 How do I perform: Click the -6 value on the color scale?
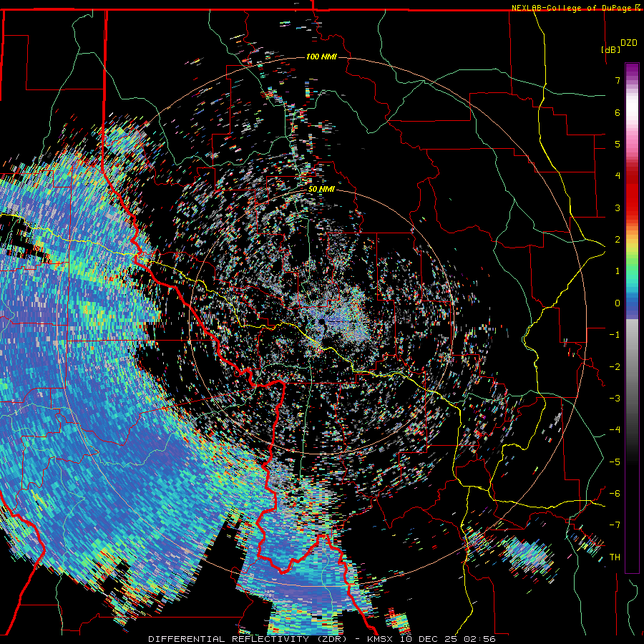pyautogui.click(x=615, y=494)
